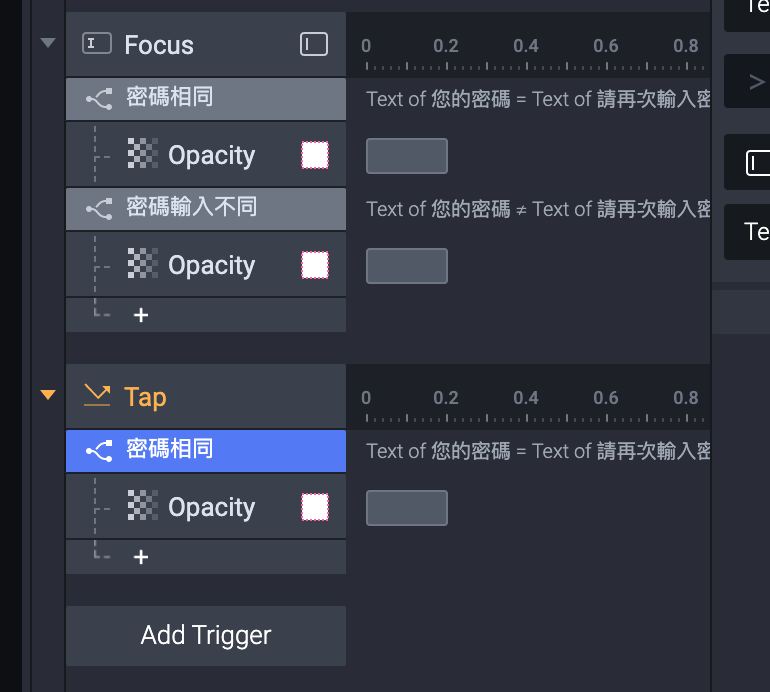The image size is (770, 692).
Task: Select the 密碼輸入不同 condition row
Action: 206,209
